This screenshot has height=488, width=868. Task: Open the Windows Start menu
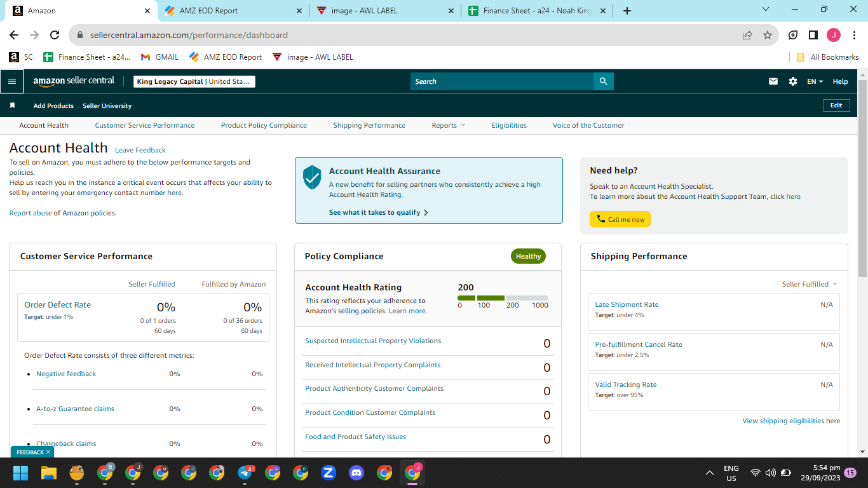click(21, 473)
